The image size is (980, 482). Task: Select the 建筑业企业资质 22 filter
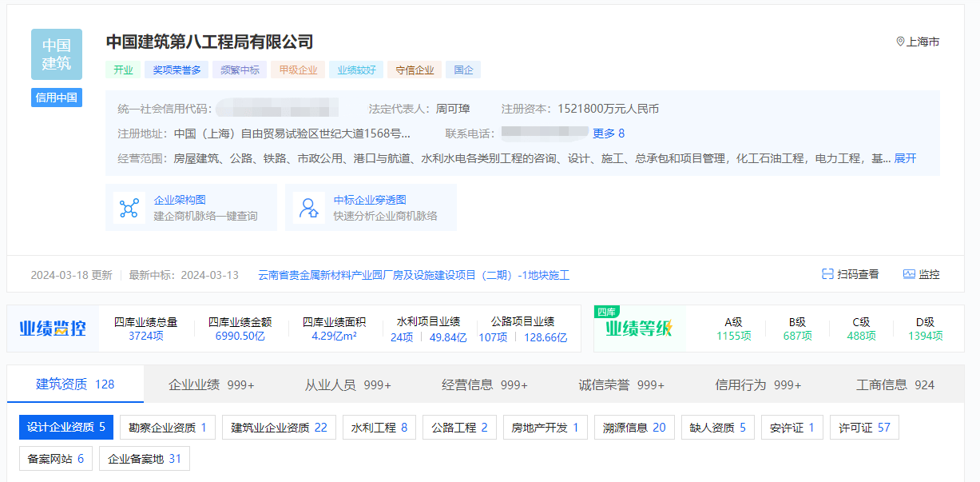click(x=280, y=428)
